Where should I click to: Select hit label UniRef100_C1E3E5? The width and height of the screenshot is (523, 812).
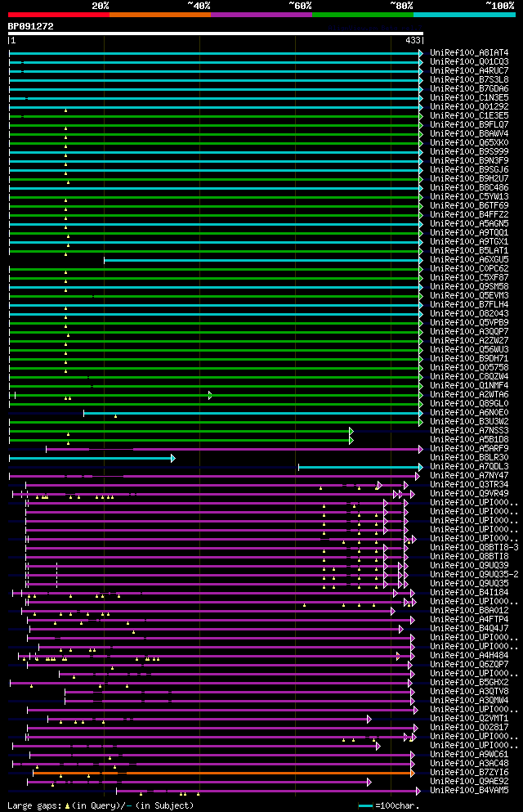pos(469,115)
